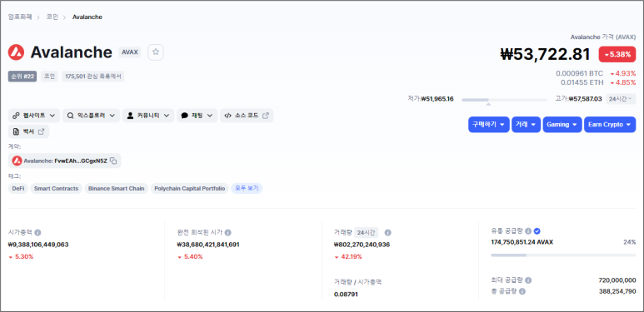Open the 커뮤니티 dropdown menu
Viewport: 644px width, 312px height.
click(148, 116)
